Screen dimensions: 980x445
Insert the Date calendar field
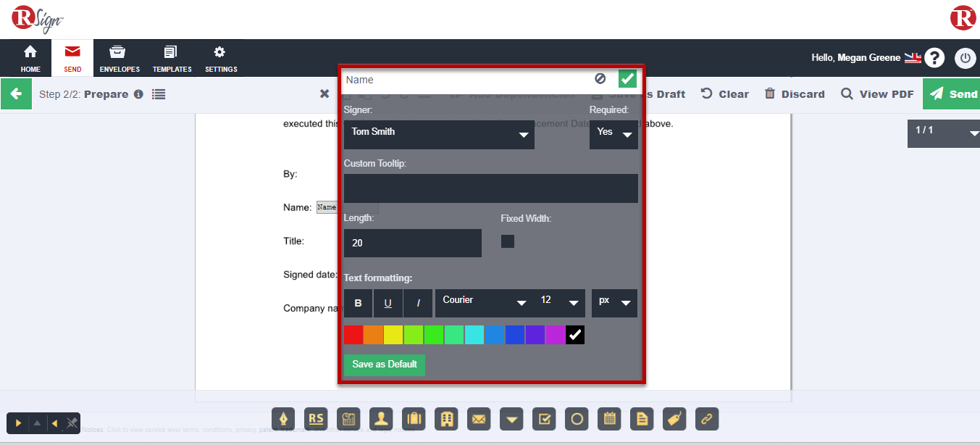[609, 419]
